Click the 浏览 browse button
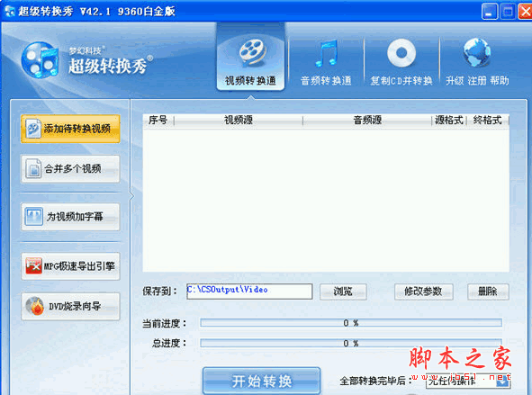 (343, 292)
